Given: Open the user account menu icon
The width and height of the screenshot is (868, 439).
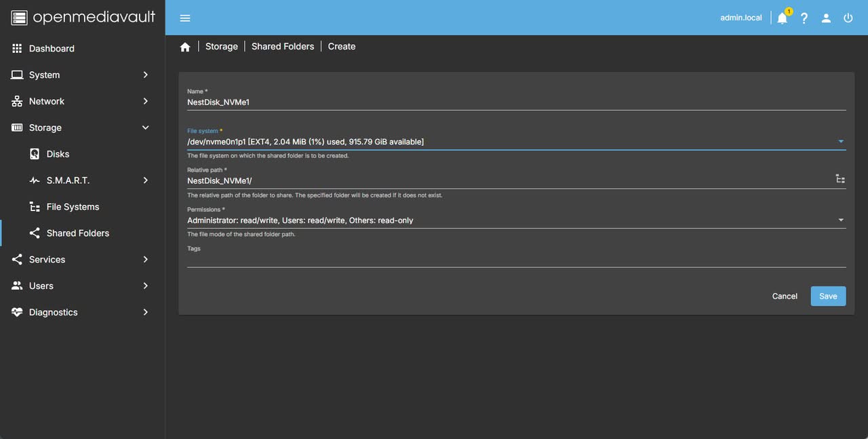Looking at the screenshot, I should tap(826, 18).
